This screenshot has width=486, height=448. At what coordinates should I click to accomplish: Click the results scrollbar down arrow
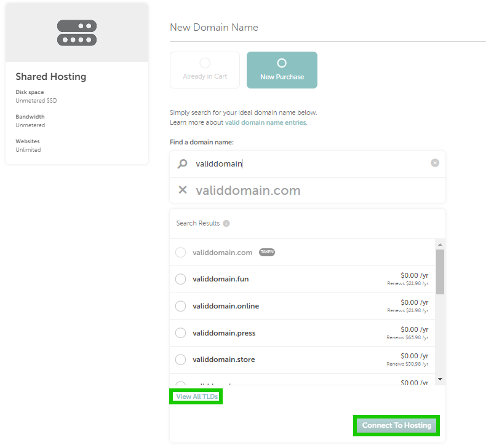click(x=440, y=379)
